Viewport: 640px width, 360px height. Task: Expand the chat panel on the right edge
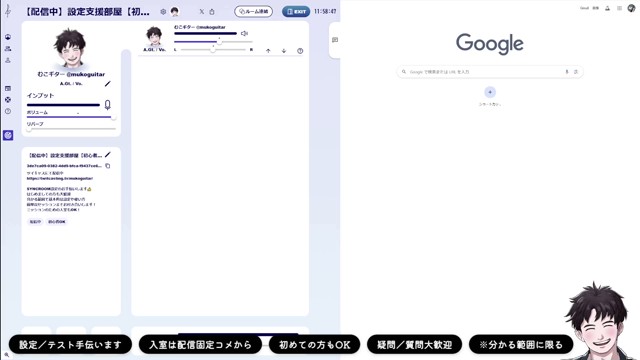tap(335, 40)
